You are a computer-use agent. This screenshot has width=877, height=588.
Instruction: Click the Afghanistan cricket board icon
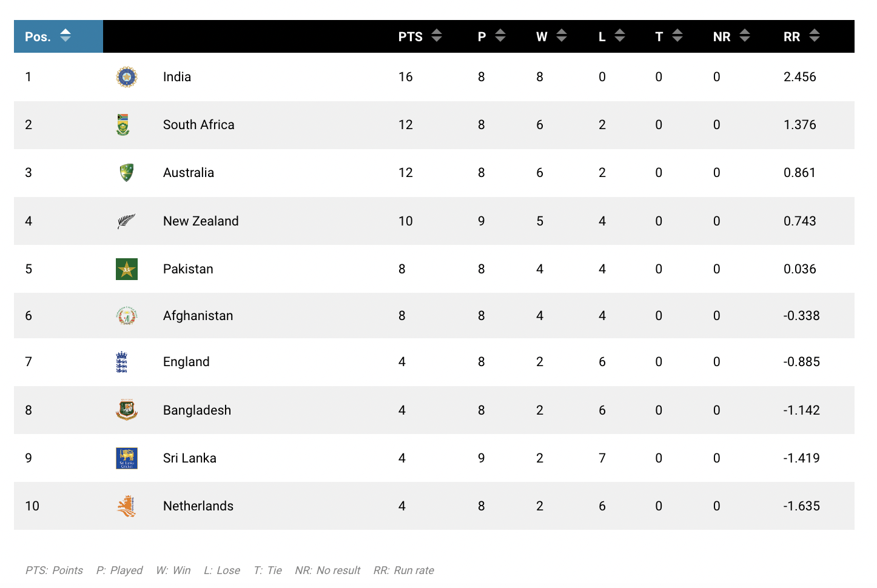[126, 315]
